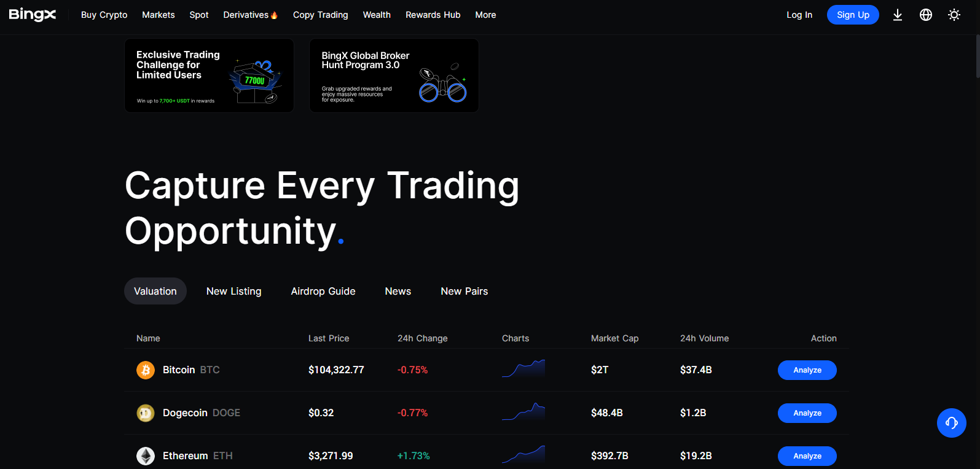The image size is (980, 469).
Task: Open the app download icon
Action: click(898, 15)
